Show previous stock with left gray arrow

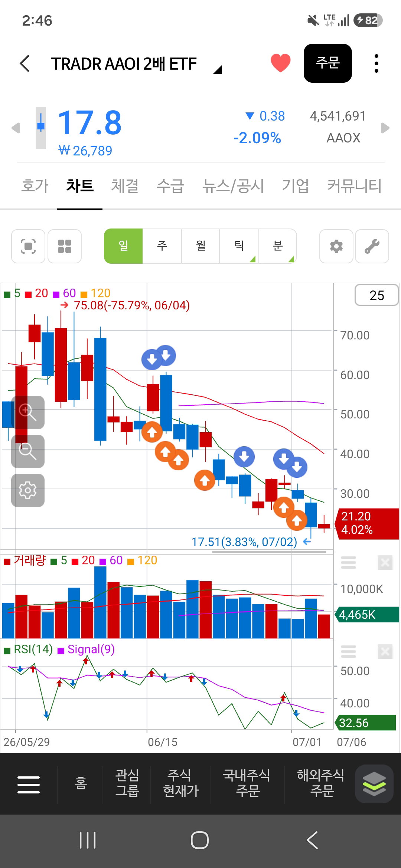pyautogui.click(x=16, y=128)
